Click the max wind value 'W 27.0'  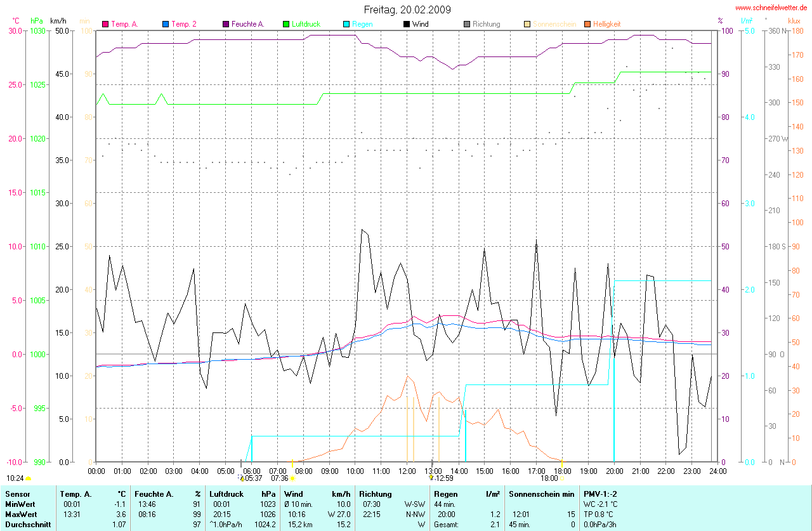click(339, 514)
